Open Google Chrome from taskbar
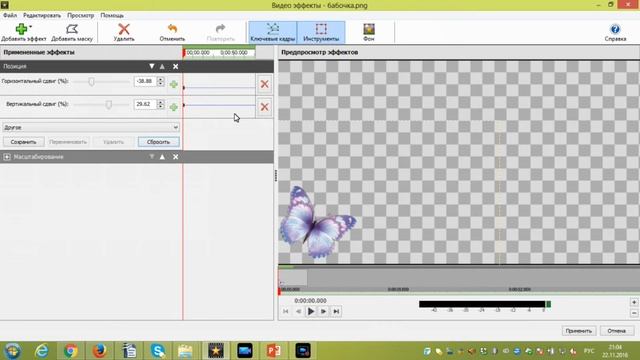Viewport: 640px width, 360px height. 71,351
